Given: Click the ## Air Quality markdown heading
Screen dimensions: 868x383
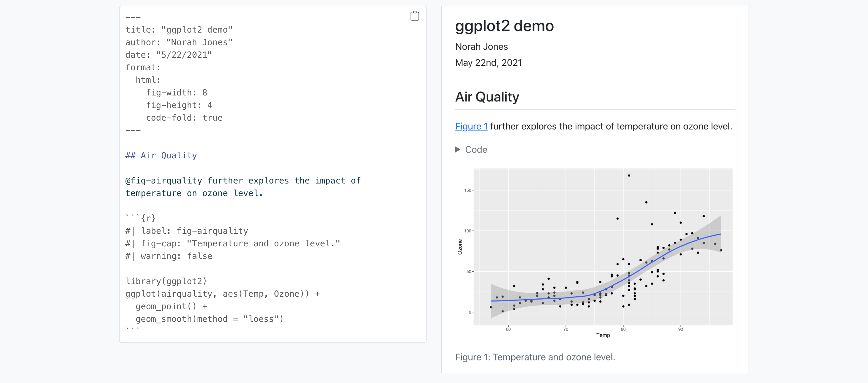Looking at the screenshot, I should click(x=161, y=155).
